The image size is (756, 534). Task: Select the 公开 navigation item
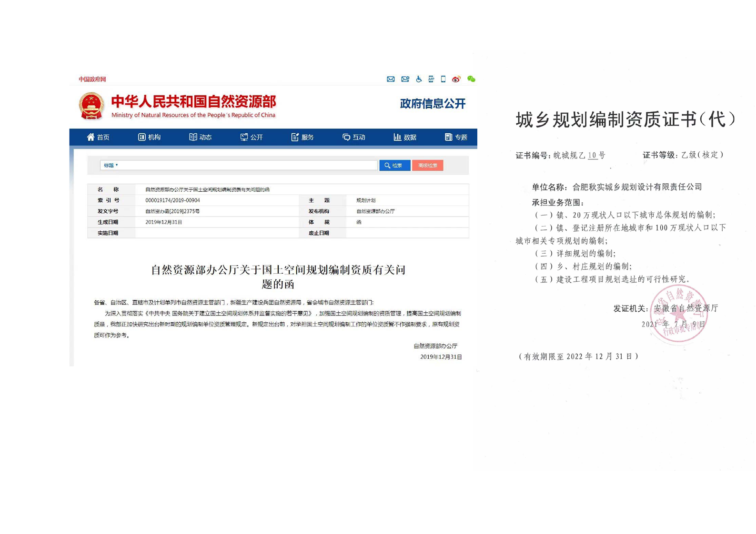point(252,137)
